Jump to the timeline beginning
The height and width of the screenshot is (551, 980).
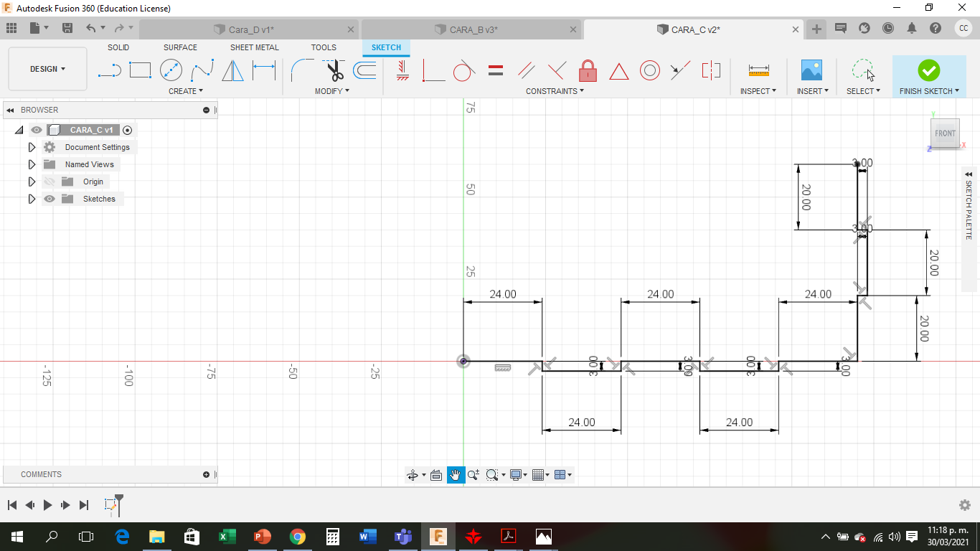12,505
